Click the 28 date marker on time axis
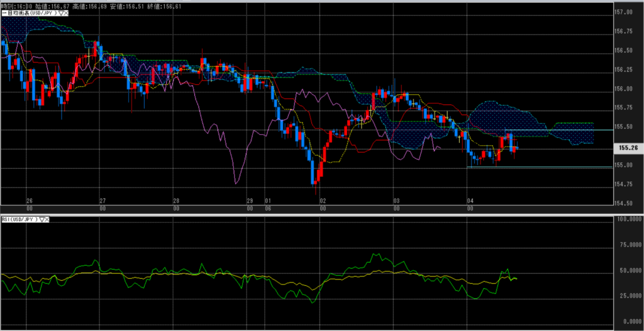The image size is (644, 331). pos(176,201)
